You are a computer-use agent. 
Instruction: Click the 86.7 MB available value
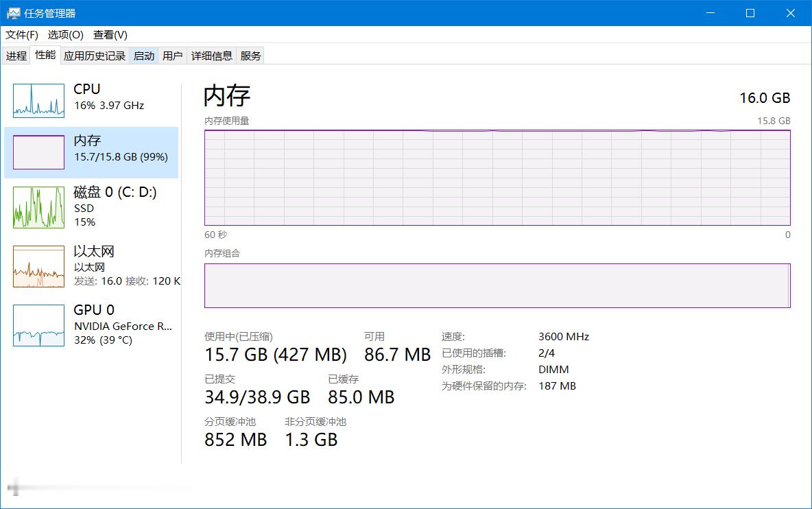(x=397, y=355)
